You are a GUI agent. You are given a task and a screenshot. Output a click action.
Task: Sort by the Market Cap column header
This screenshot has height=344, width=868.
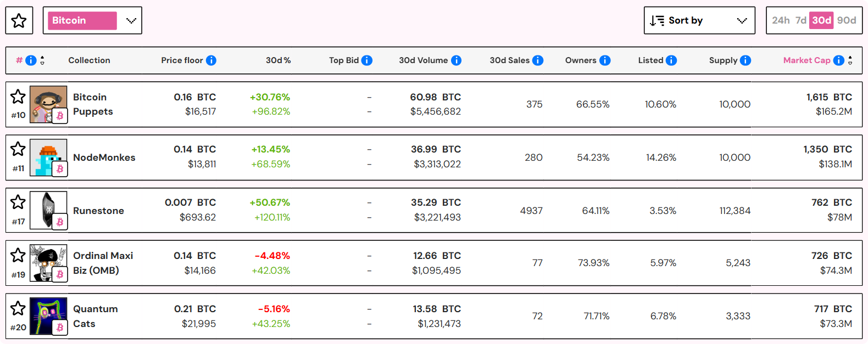coord(806,60)
